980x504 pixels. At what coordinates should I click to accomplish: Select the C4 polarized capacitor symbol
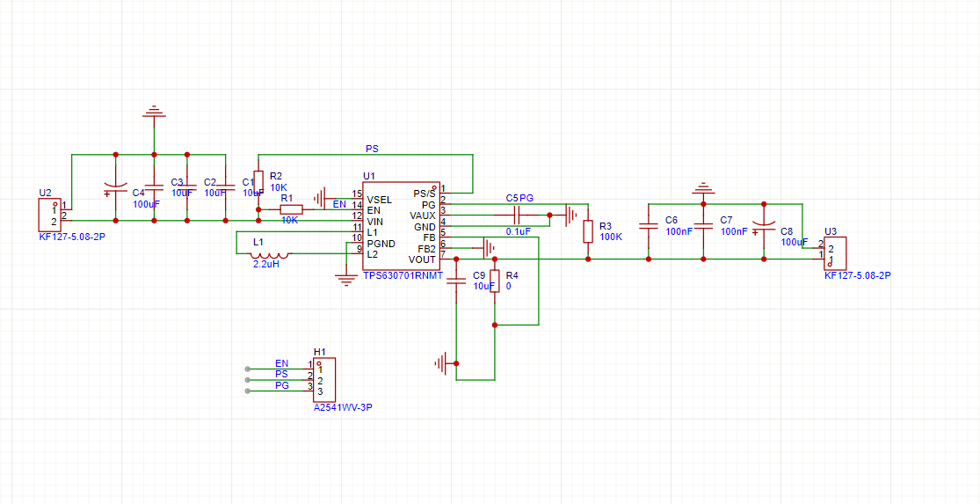[114, 187]
